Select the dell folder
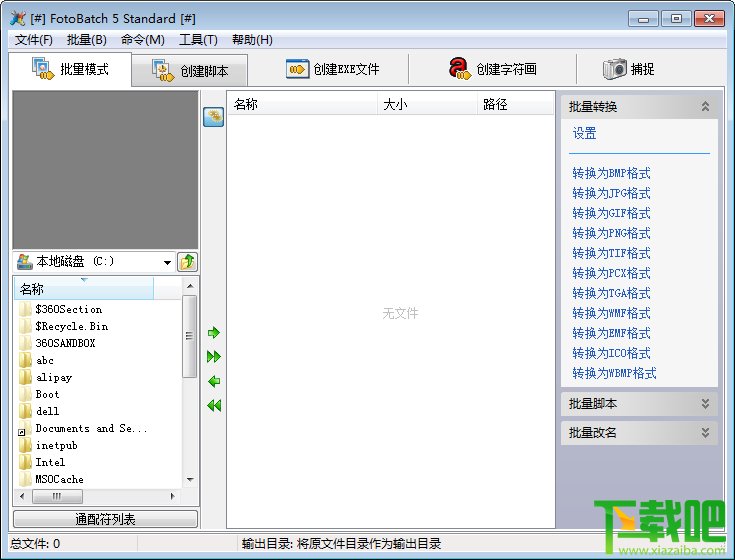The width and height of the screenshot is (735, 560). click(39, 411)
